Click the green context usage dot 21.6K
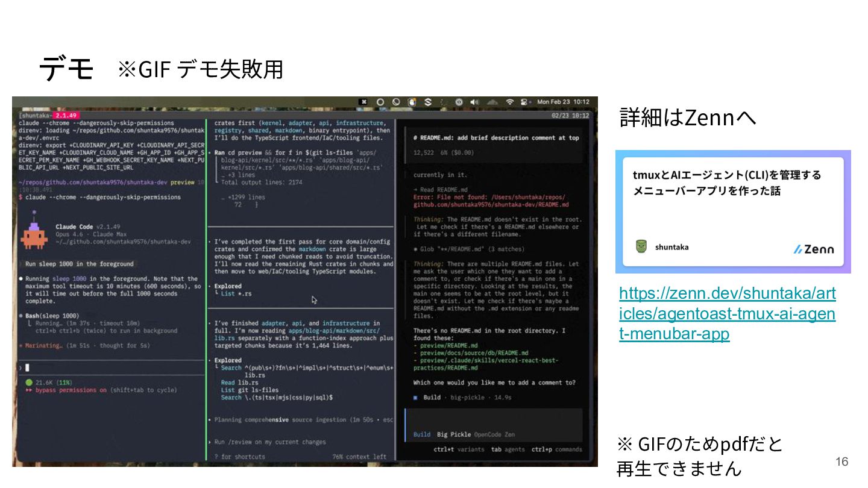 click(29, 383)
